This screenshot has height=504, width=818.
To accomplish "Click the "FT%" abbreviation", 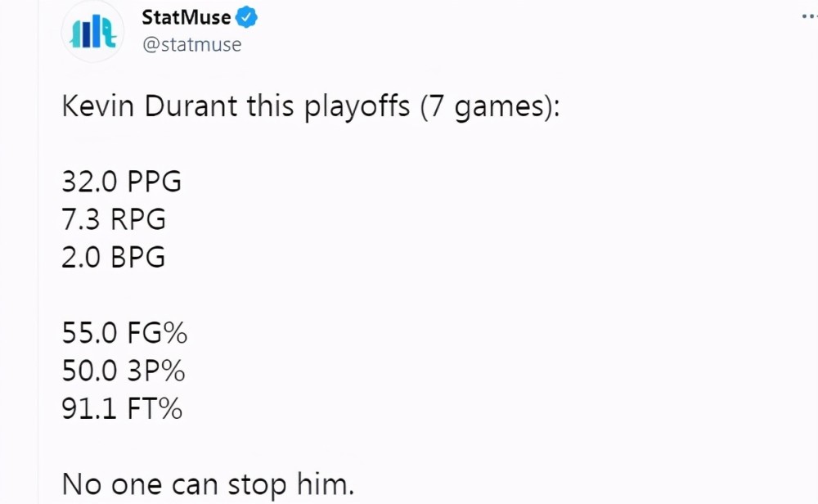I will click(154, 408).
